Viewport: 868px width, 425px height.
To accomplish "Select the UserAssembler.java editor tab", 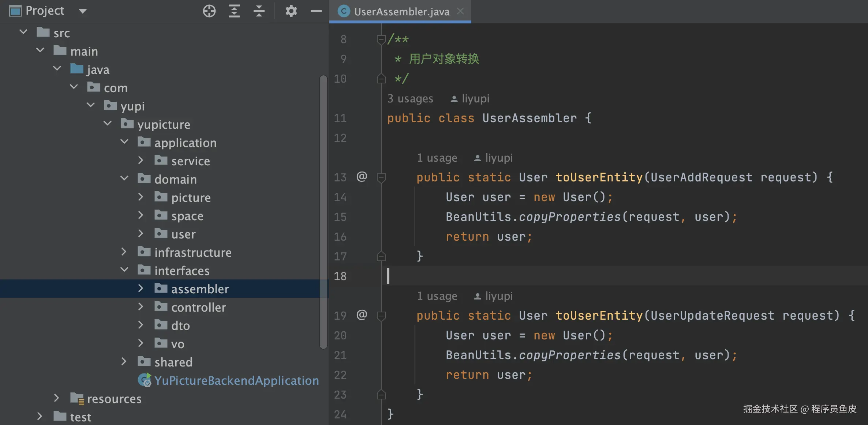I will (401, 12).
